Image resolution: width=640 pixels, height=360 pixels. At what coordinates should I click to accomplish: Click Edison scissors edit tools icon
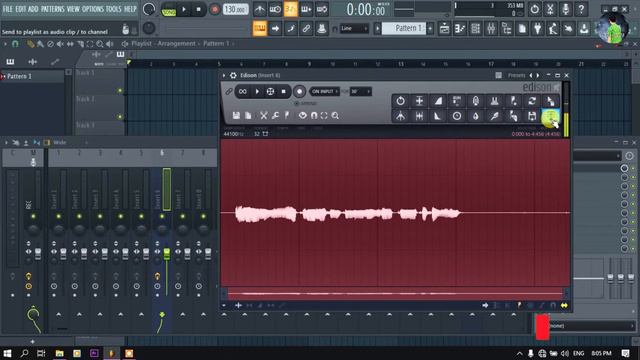click(264, 116)
